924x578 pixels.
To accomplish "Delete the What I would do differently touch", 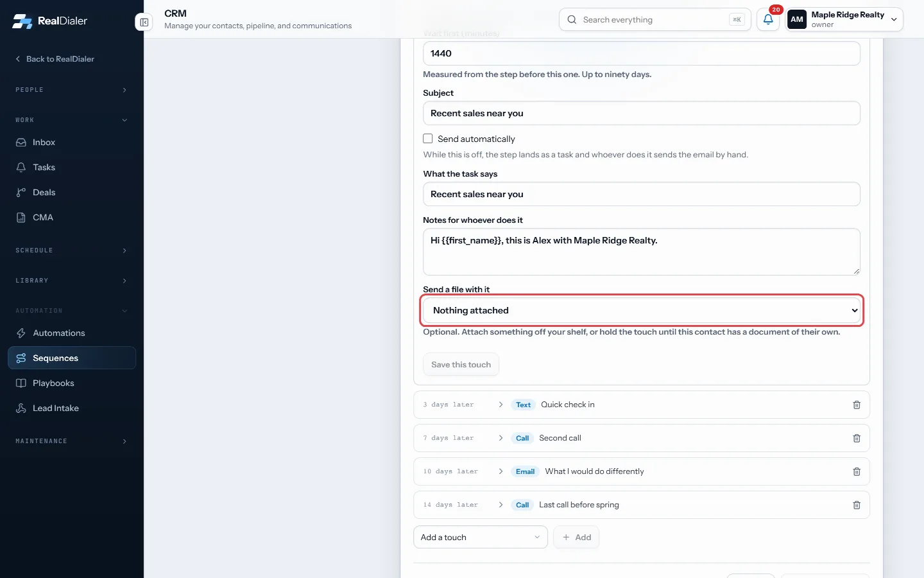I will click(857, 472).
